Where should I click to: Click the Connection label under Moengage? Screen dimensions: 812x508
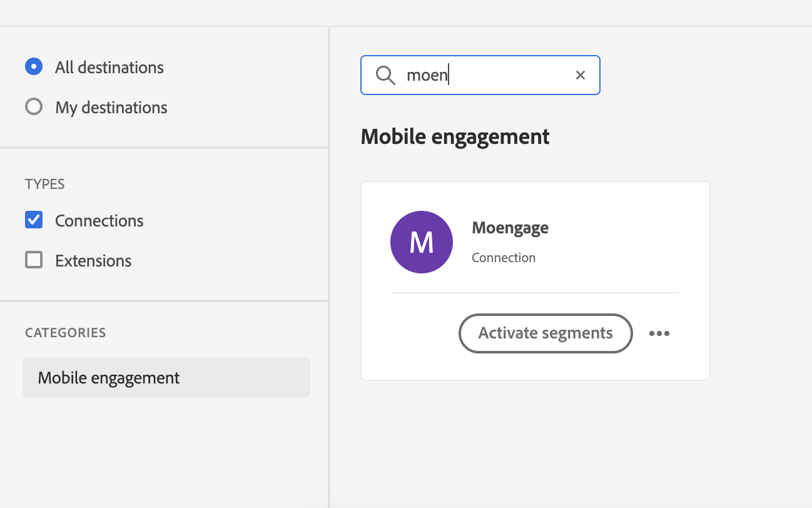[504, 258]
